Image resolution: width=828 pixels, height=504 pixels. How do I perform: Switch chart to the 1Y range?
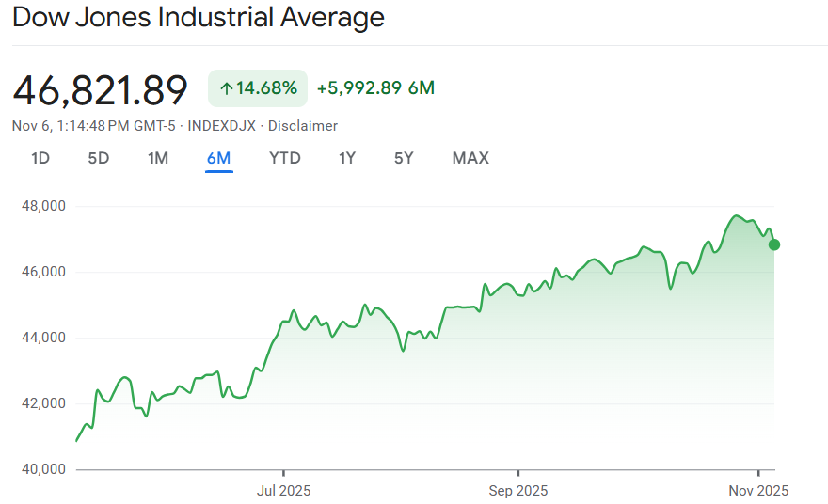click(x=347, y=158)
